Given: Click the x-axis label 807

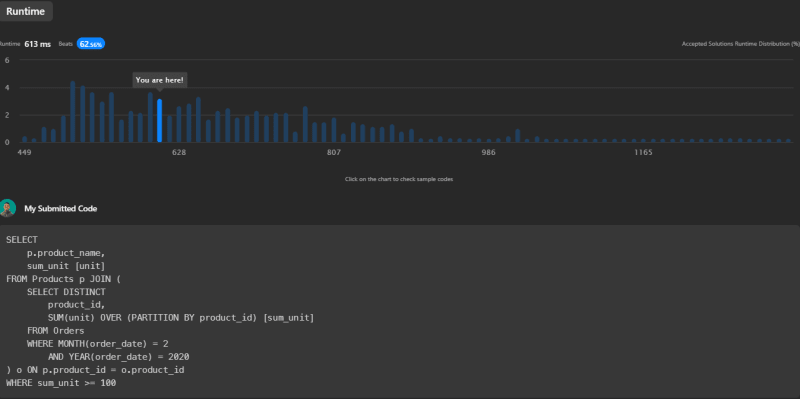Looking at the screenshot, I should pyautogui.click(x=334, y=153).
